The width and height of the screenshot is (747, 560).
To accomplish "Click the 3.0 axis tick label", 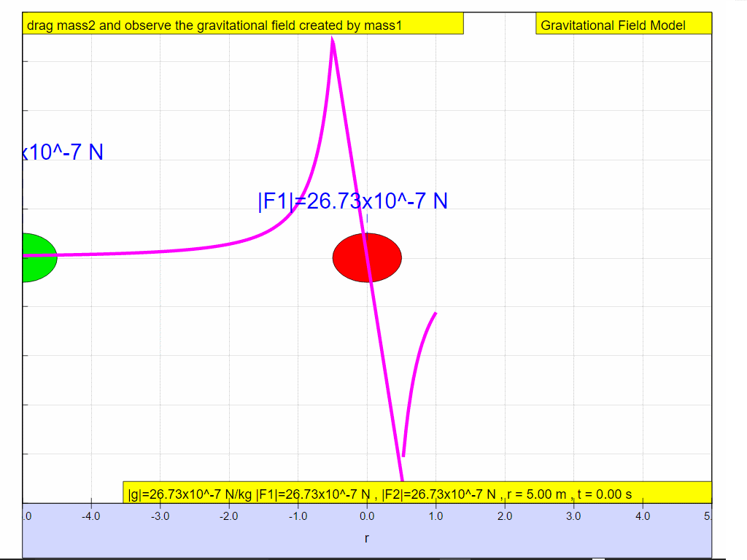I will pyautogui.click(x=573, y=516).
